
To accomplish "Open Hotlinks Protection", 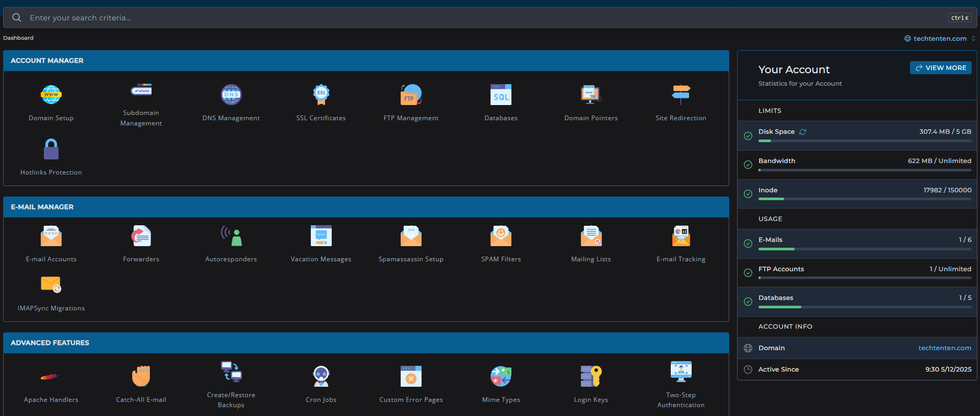I will tap(51, 150).
